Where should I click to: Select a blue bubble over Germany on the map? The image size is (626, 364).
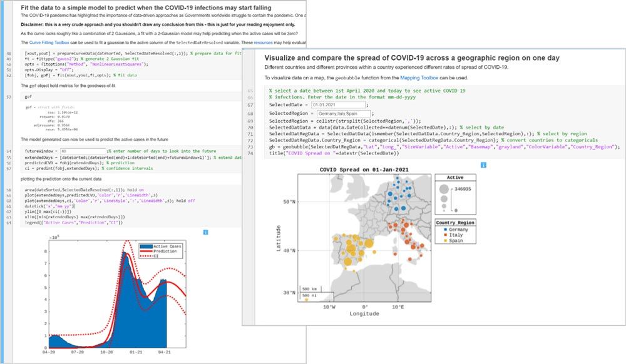[403, 208]
